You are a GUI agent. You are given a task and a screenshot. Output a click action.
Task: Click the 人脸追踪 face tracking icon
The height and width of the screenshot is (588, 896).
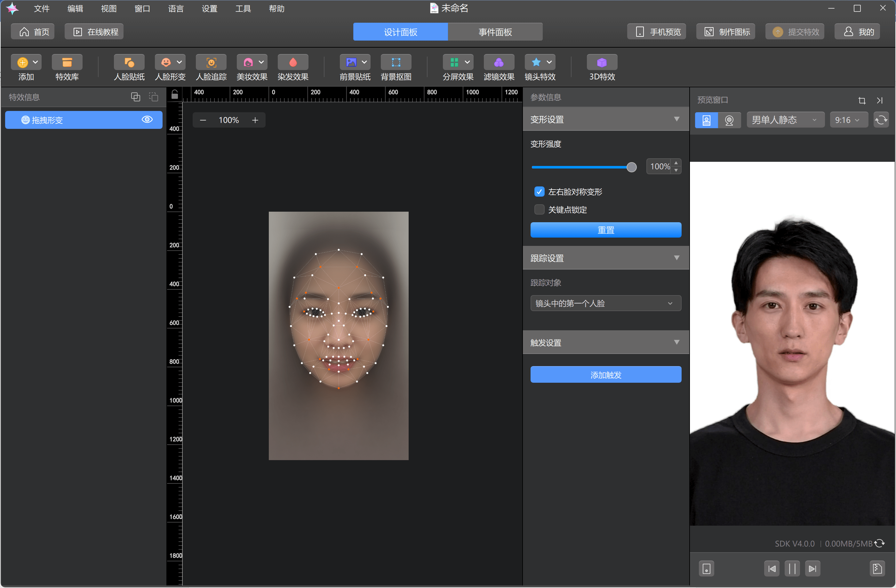click(211, 62)
